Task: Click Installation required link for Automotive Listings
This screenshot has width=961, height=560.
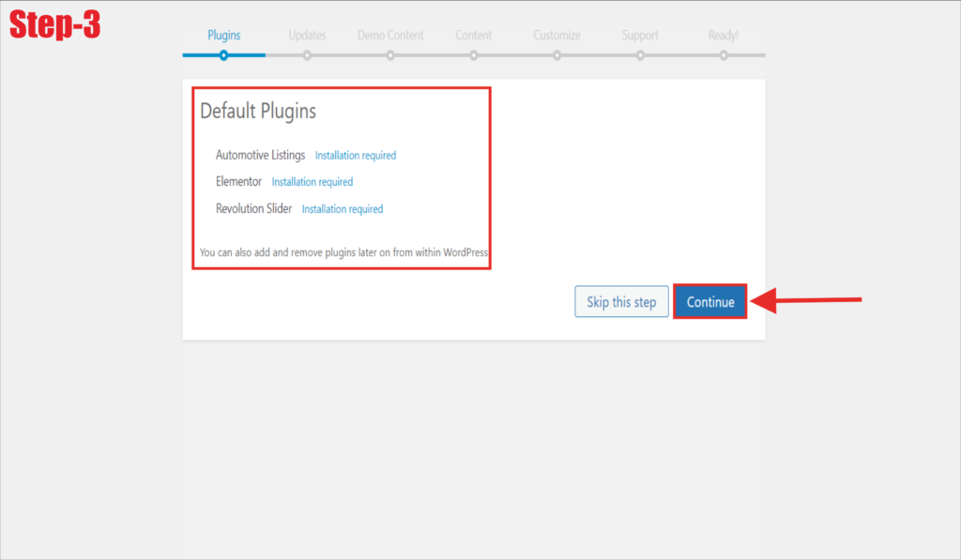Action: 355,156
